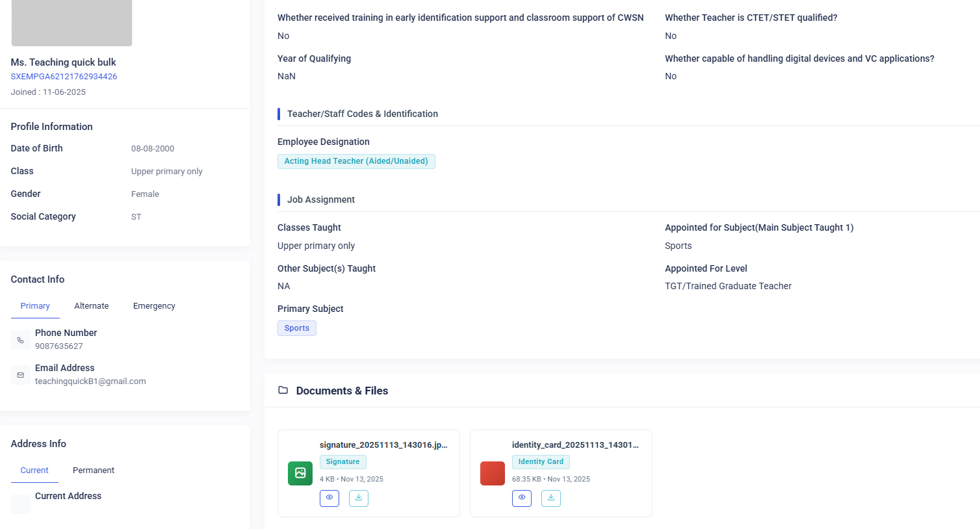This screenshot has width=980, height=529.
Task: Click the phone icon beside Phone Number
Action: (21, 340)
